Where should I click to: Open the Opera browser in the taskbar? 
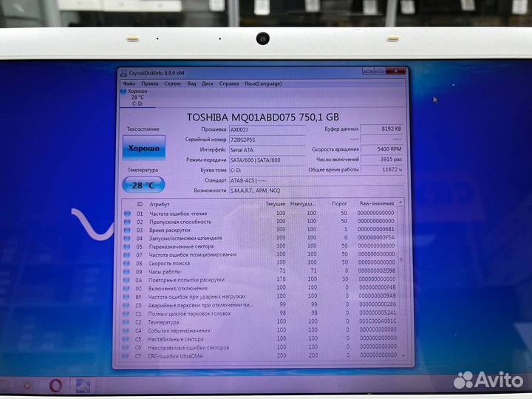click(x=55, y=386)
